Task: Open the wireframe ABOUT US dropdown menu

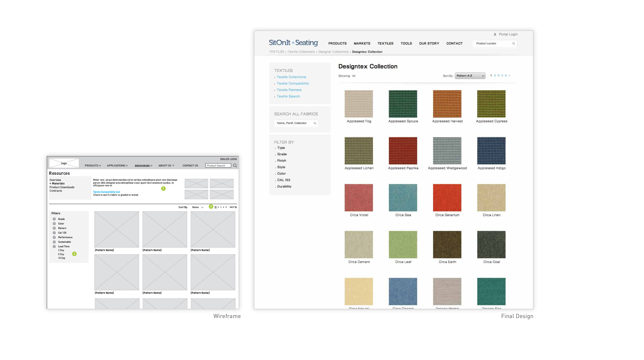Action: [x=166, y=166]
